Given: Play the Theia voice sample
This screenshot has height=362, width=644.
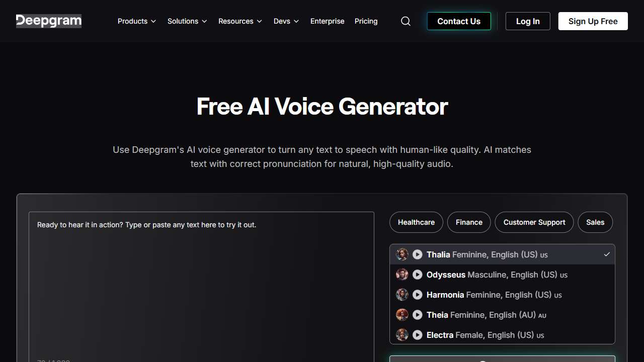Looking at the screenshot, I should coord(417,315).
